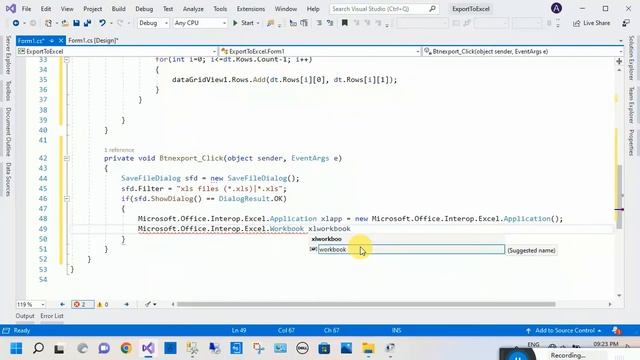Close the Form1.cs tab

click(x=61, y=40)
